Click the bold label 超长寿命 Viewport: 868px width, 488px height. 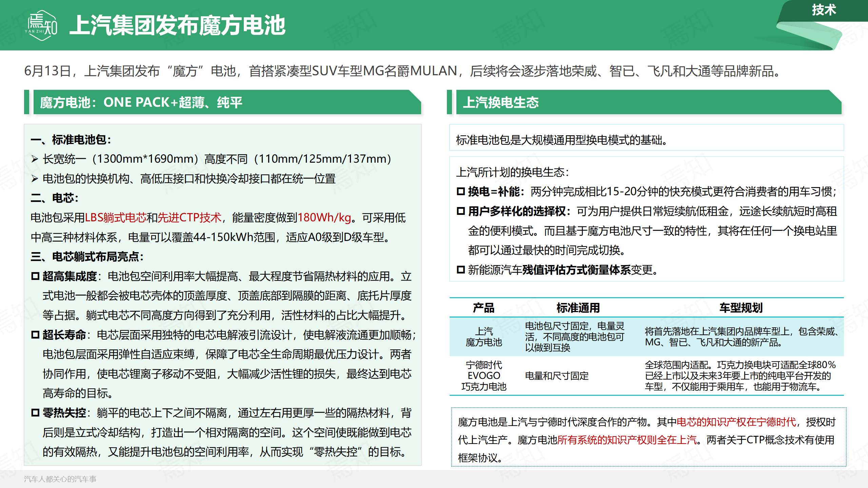click(64, 335)
